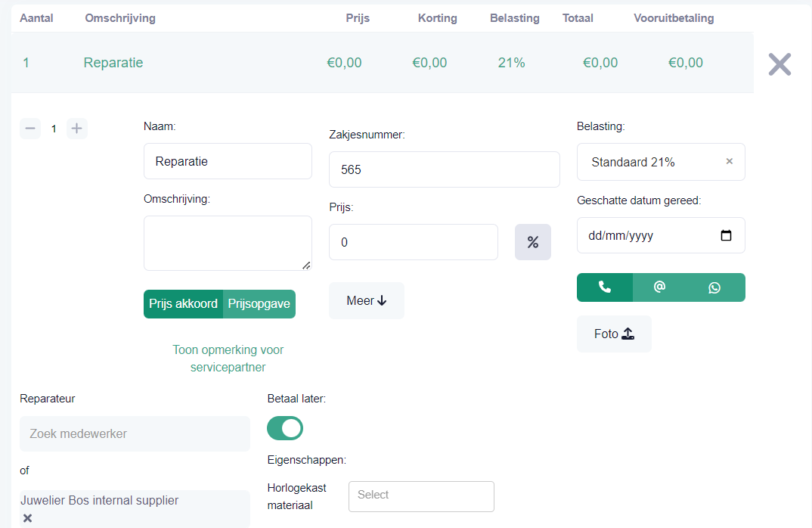The image size is (812, 528).
Task: Remove Juwelier Bos internal supplier
Action: click(x=28, y=518)
